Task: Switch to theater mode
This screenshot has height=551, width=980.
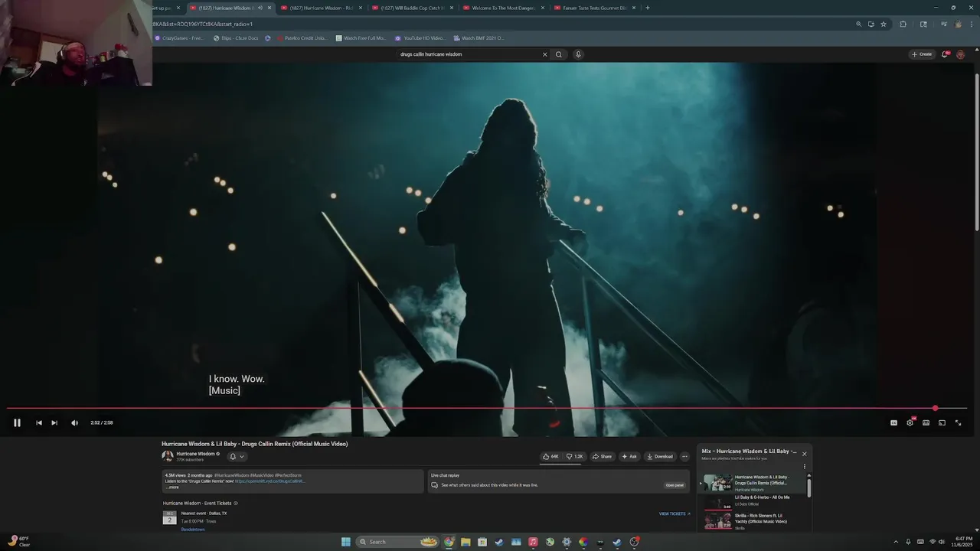Action: tap(926, 422)
